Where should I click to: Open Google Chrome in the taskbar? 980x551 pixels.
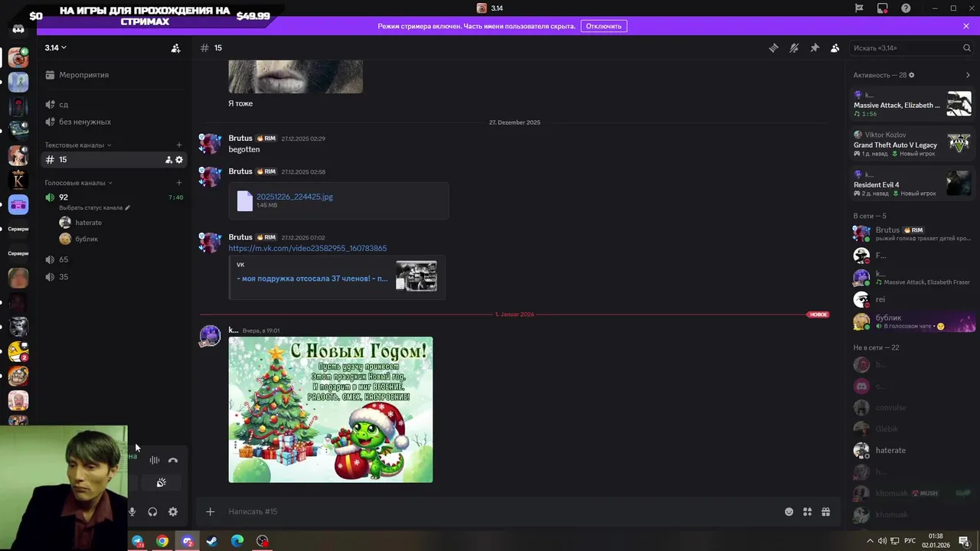click(x=162, y=541)
